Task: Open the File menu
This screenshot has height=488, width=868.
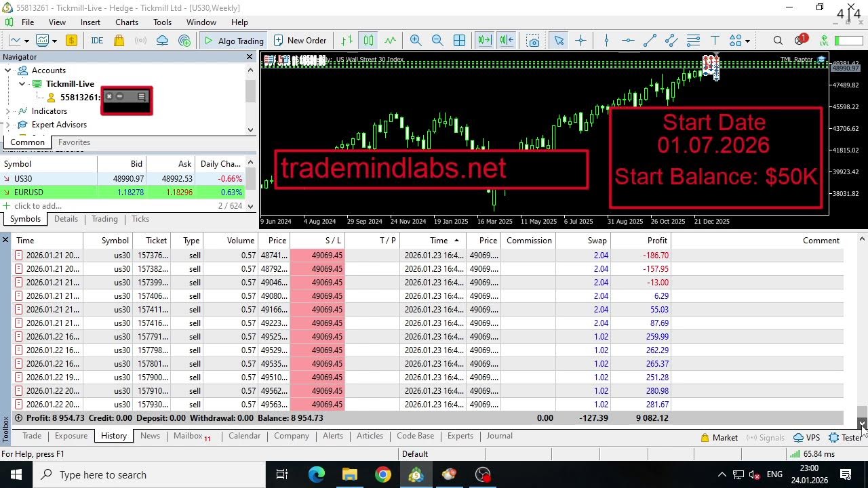Action: click(28, 22)
